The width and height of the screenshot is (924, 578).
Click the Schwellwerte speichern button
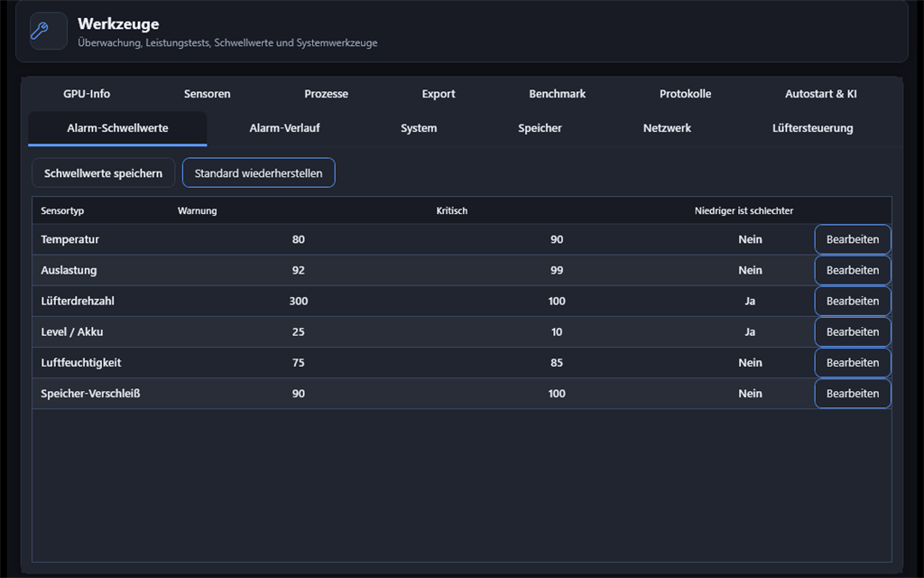pos(103,172)
